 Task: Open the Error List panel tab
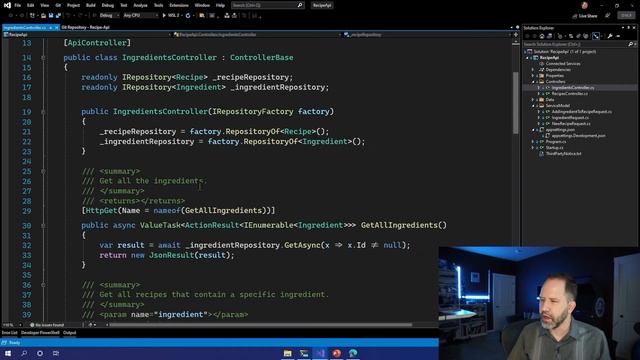[9, 333]
